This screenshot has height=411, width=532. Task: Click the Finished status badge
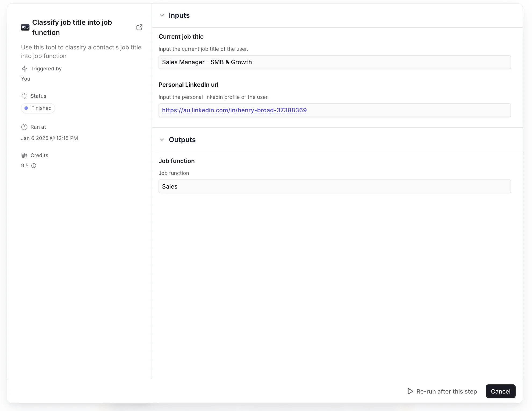[x=38, y=108]
